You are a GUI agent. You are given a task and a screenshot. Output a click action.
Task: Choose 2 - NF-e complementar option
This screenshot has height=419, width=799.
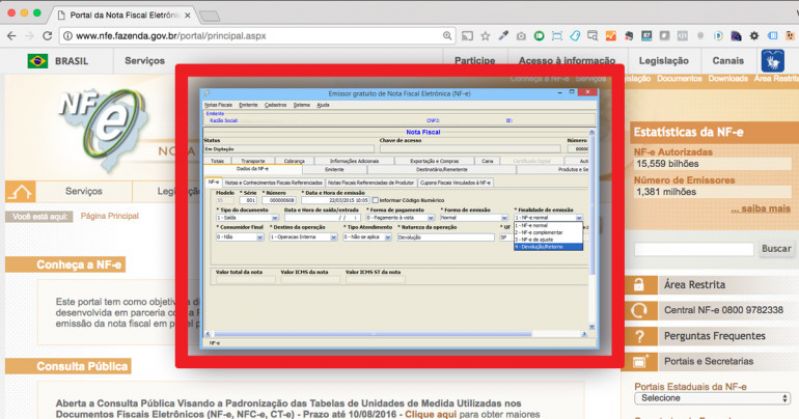[x=548, y=232]
